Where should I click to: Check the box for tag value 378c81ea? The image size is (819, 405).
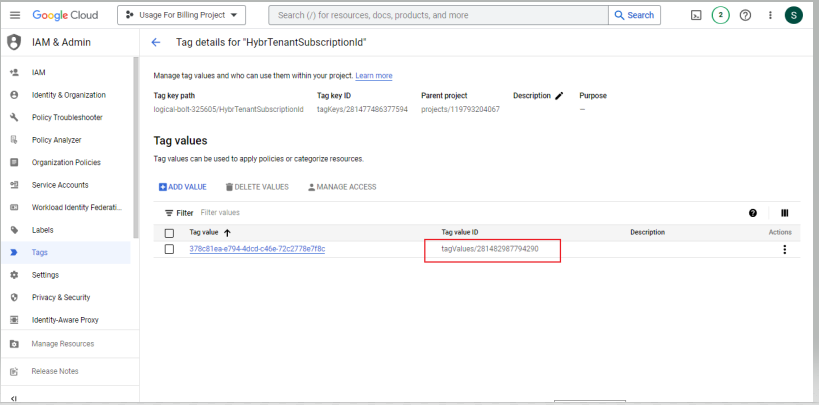click(169, 249)
